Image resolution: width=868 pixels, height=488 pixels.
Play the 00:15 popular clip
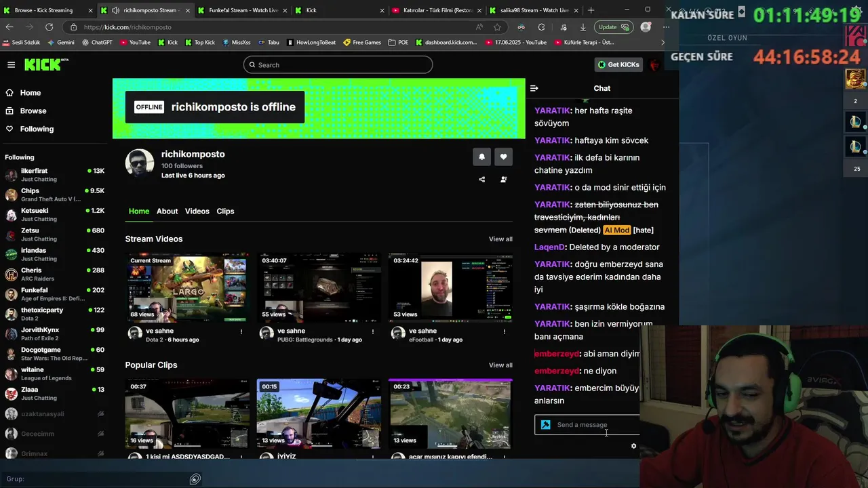pyautogui.click(x=319, y=413)
